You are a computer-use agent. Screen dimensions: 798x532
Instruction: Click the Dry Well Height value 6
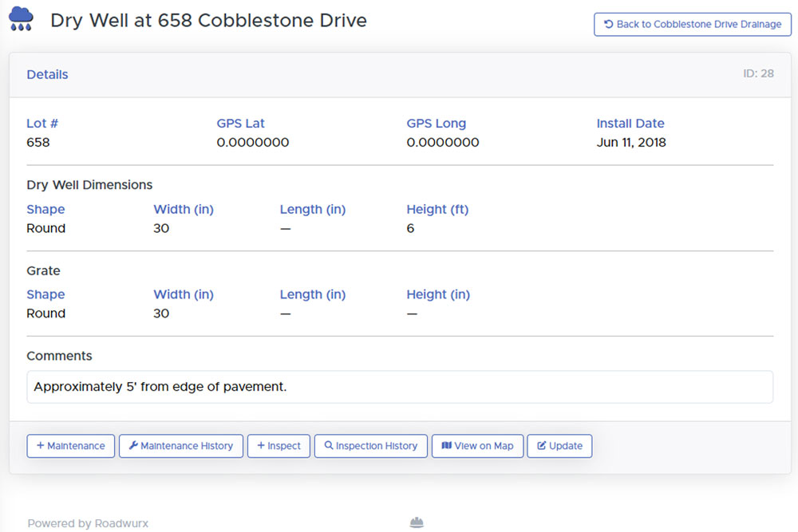410,228
